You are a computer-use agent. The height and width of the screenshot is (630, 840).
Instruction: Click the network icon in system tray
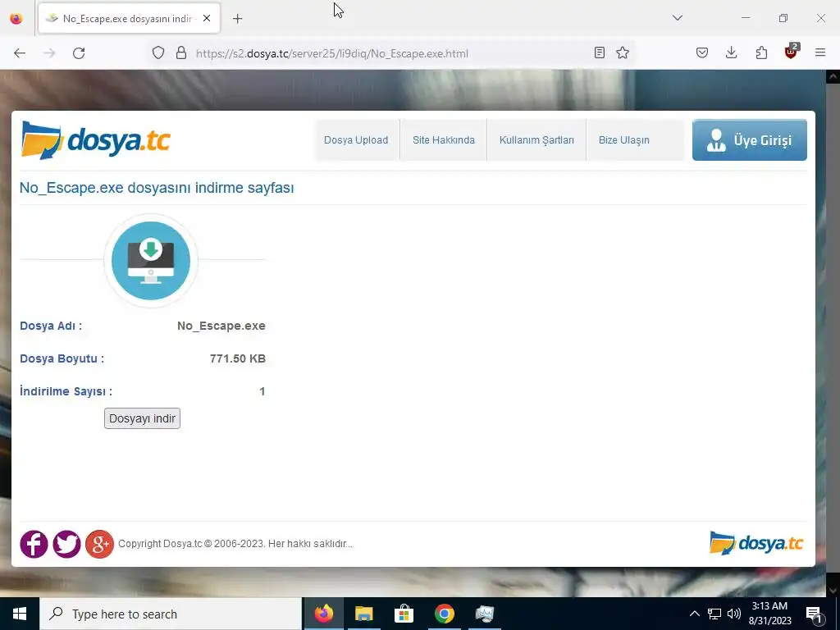tap(714, 614)
